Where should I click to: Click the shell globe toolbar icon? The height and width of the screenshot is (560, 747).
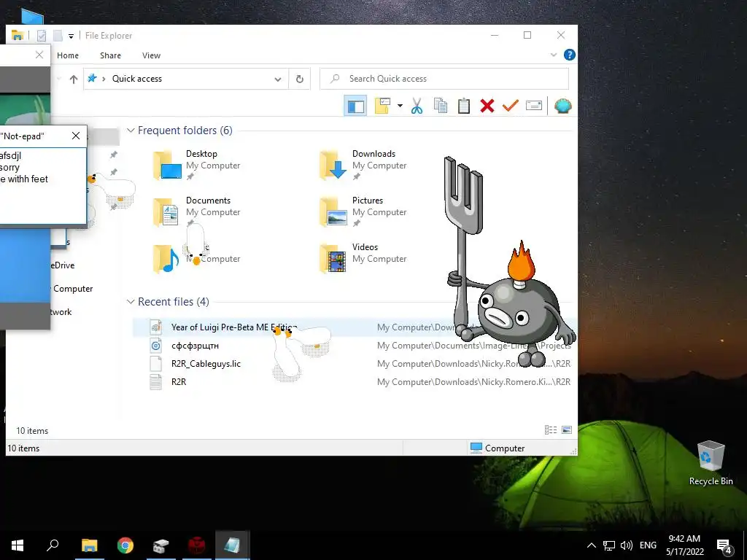click(x=562, y=106)
